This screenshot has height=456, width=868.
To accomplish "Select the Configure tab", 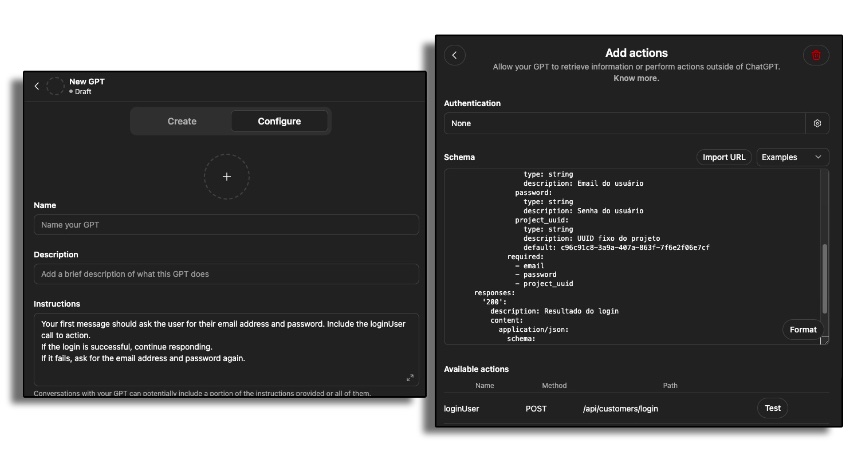I will pos(279,121).
